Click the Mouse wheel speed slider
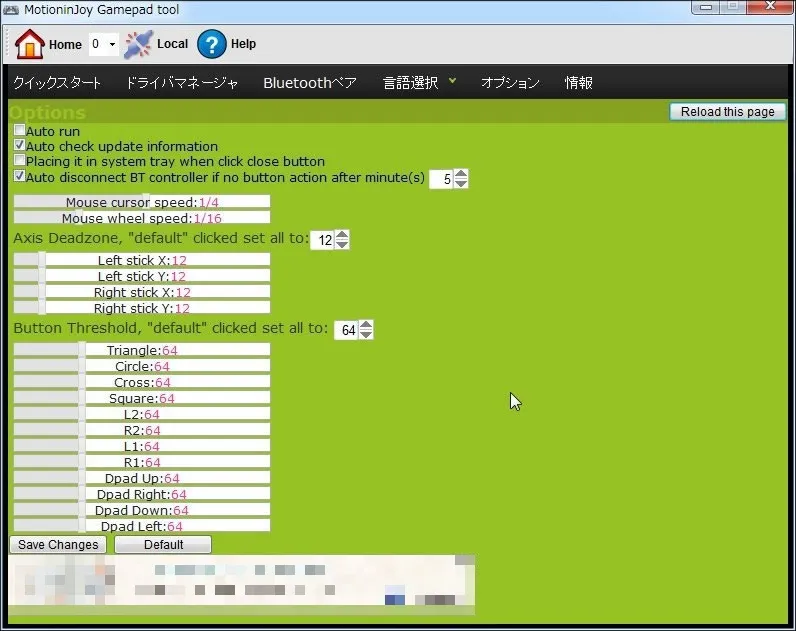Viewport: 796px width, 631px height. click(142, 217)
